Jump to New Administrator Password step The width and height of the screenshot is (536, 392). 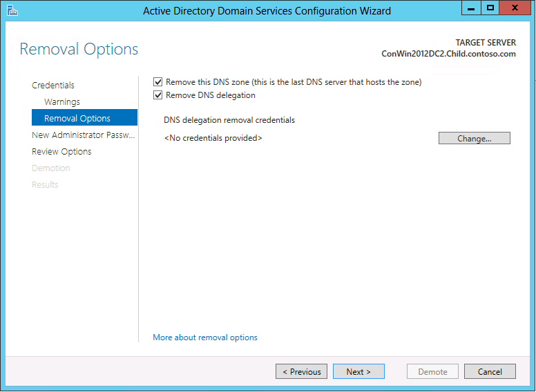pos(83,135)
